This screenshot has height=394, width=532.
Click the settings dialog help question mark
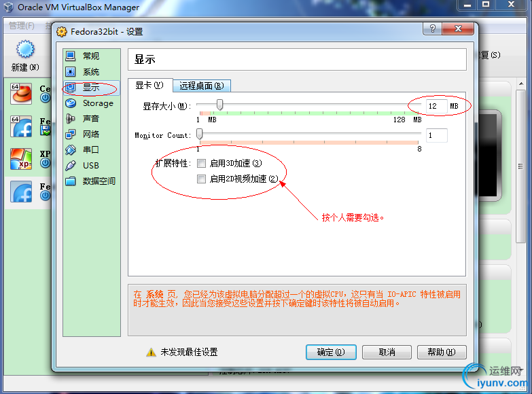pyautogui.click(x=432, y=29)
